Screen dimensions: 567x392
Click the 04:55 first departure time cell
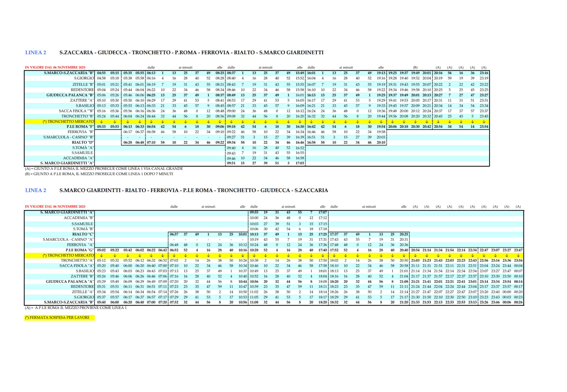[101, 73]
